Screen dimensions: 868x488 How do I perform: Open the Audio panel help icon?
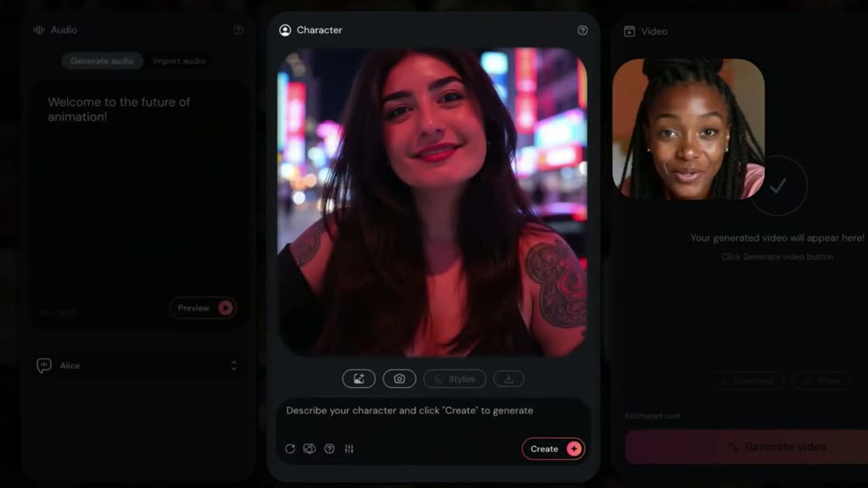tap(238, 30)
